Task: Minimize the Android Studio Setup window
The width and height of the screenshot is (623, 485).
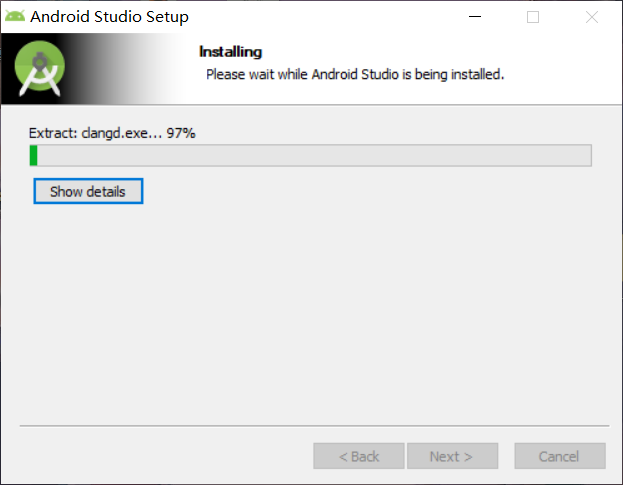Action: click(475, 17)
